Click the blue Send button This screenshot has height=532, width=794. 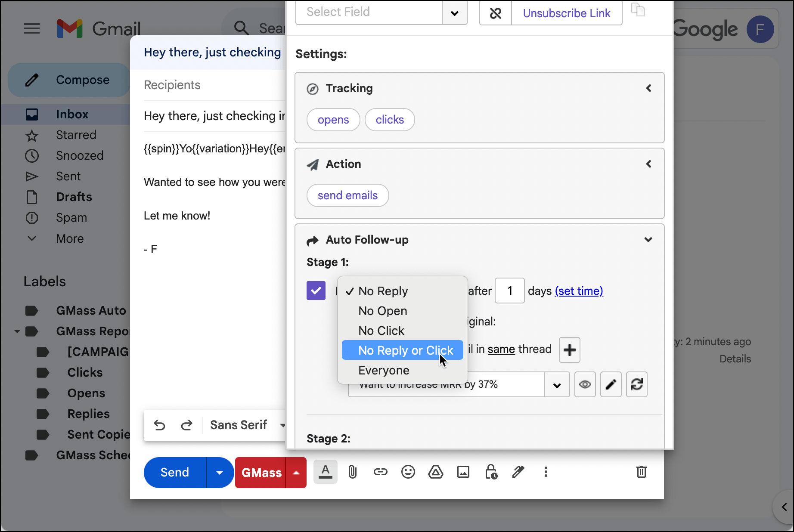pyautogui.click(x=175, y=473)
